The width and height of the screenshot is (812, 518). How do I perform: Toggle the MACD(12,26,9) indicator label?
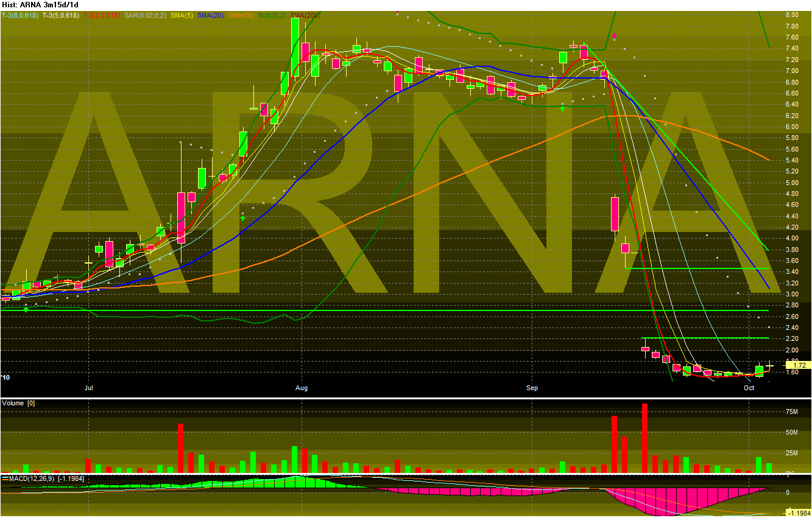[x=31, y=479]
